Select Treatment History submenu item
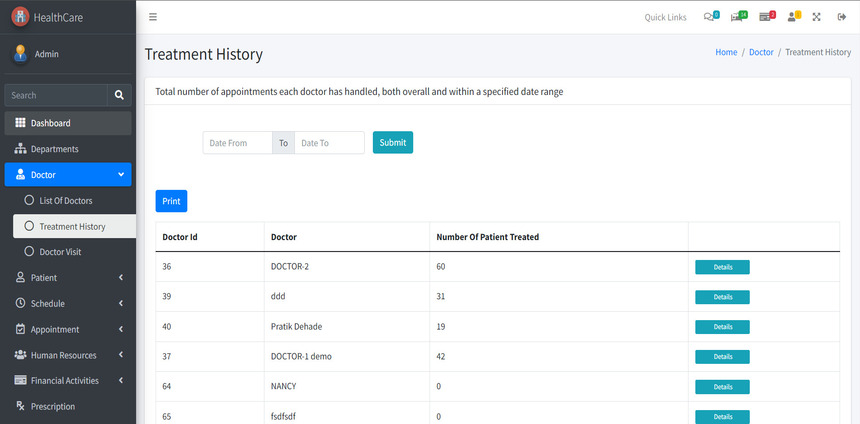 [72, 227]
